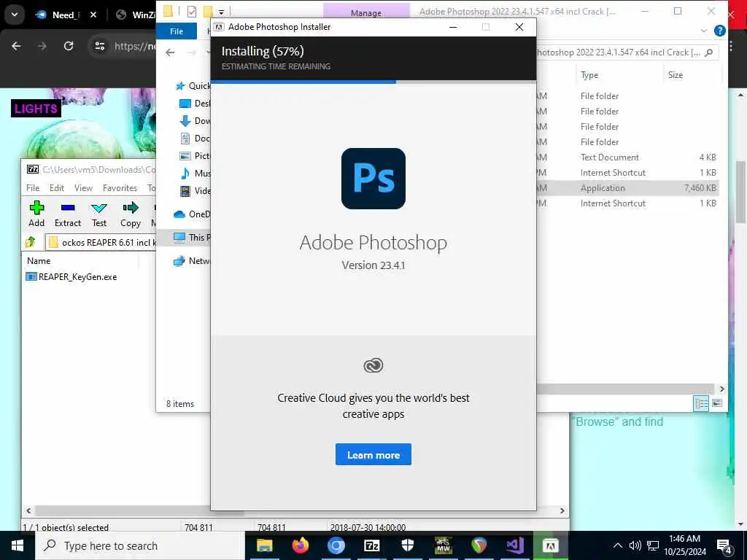
Task: Click the LIGHTS label on webpage
Action: pos(36,109)
